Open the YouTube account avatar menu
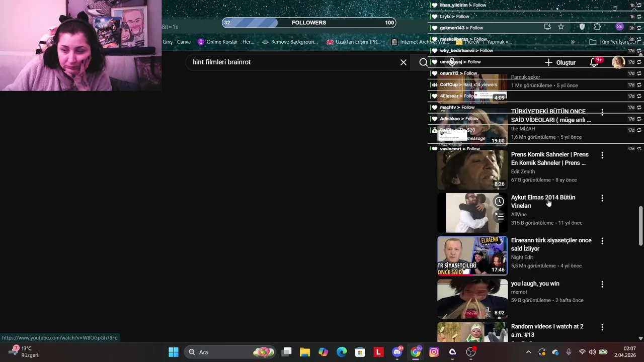This screenshot has height=362, width=644. pos(618,62)
